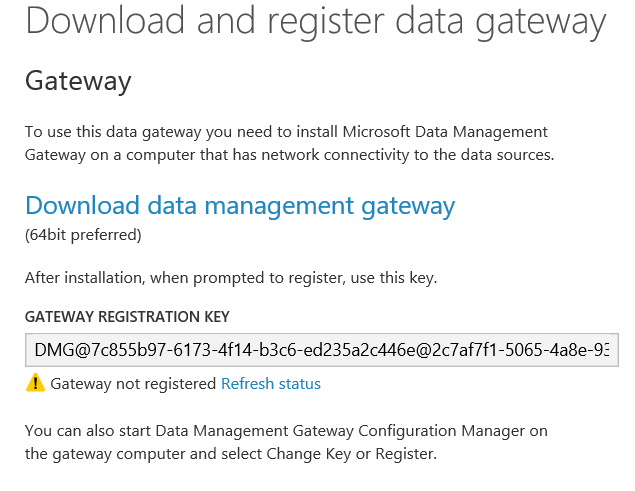Click the 'After installation, when prompted' instruction
The height and width of the screenshot is (491, 635).
point(231,278)
